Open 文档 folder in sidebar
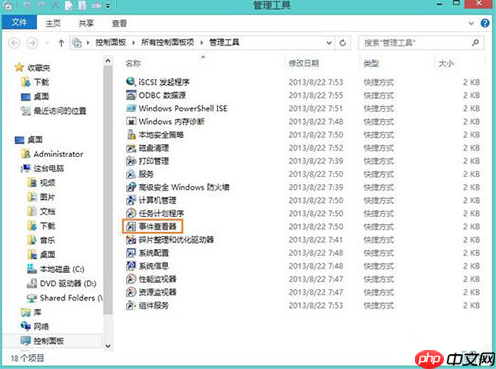Image resolution: width=496 pixels, height=369 pixels. [48, 211]
